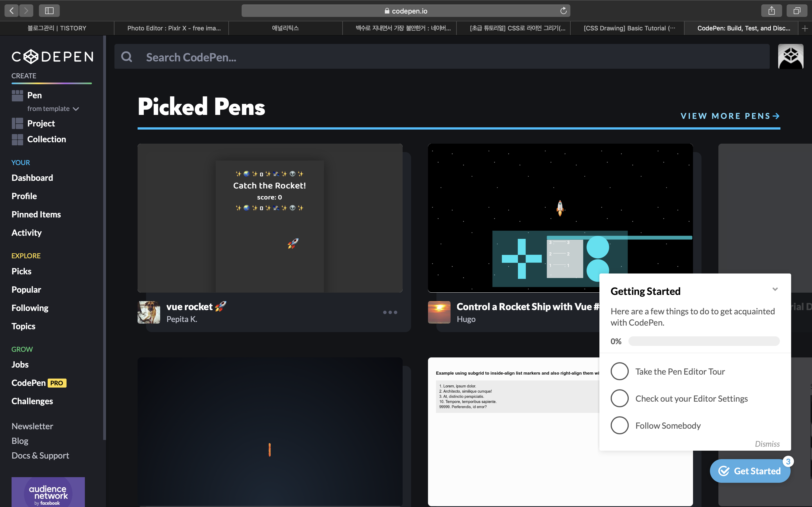Toggle the Get Started checklist button
812x507 pixels.
[750, 471]
